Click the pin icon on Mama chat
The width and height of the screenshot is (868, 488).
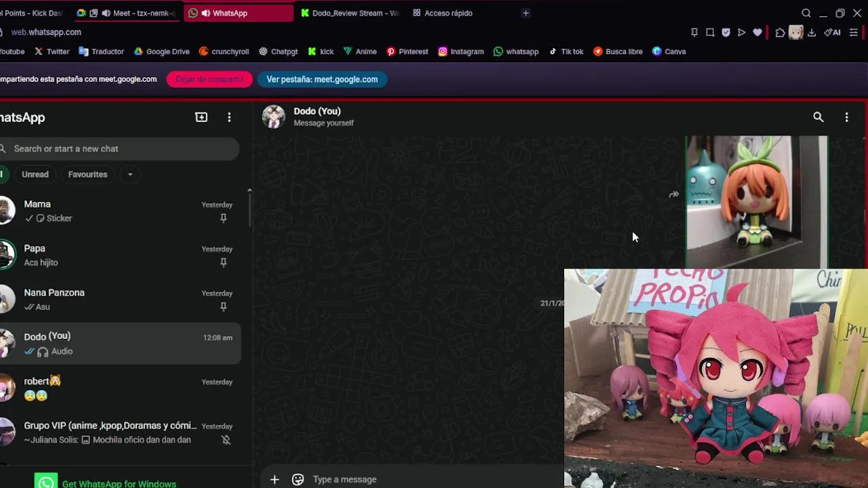coord(223,218)
